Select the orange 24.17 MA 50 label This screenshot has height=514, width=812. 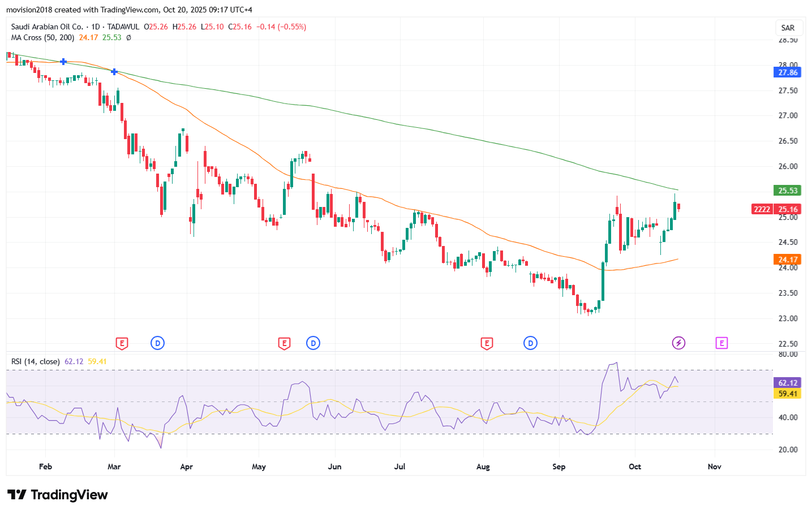pos(787,260)
